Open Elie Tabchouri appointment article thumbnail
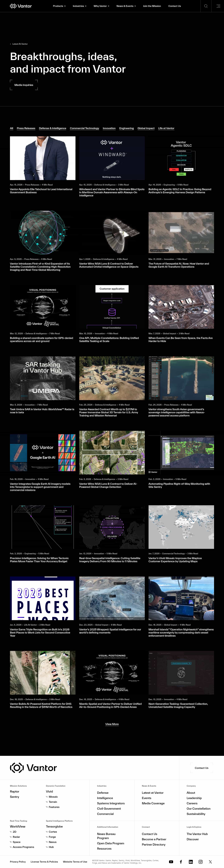This screenshot has height=868, width=224. [43, 158]
